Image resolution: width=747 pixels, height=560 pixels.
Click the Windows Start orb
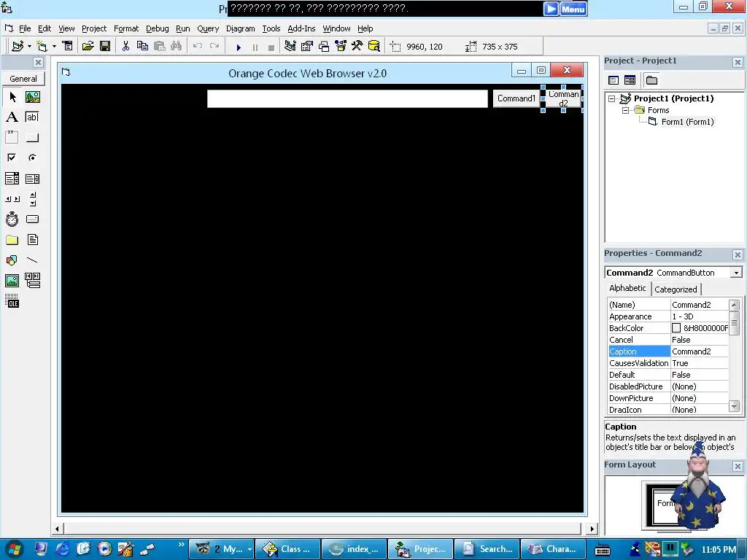15,549
